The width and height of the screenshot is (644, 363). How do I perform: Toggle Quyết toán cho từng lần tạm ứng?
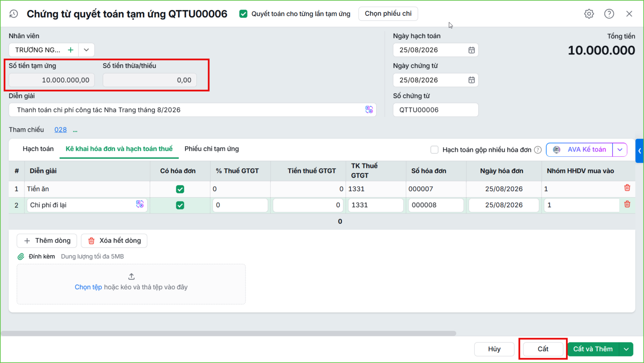243,14
